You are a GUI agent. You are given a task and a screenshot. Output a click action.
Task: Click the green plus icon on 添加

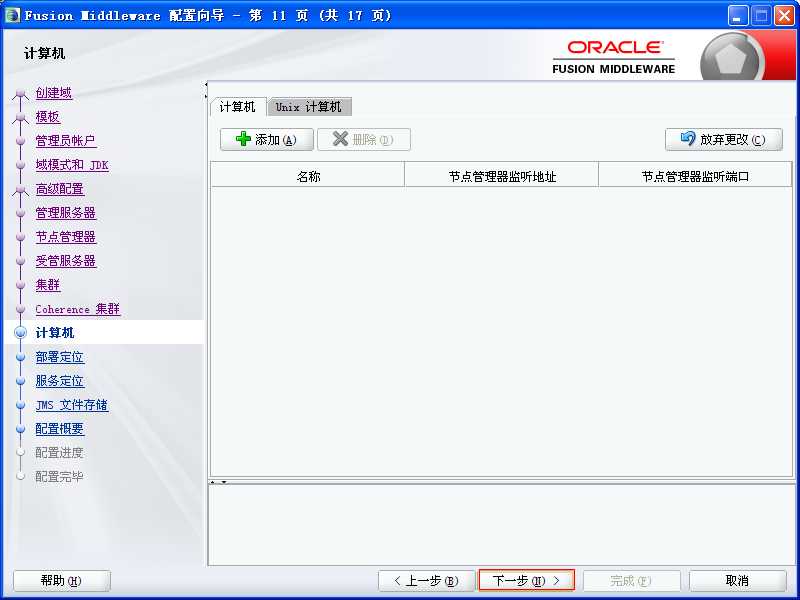243,139
